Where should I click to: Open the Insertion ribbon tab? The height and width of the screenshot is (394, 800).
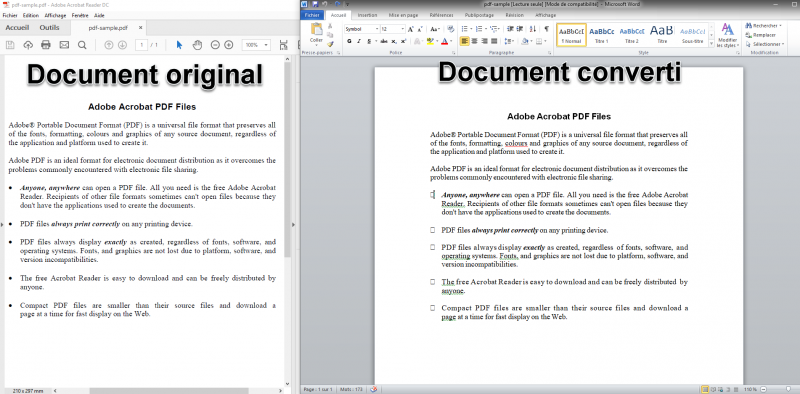coord(367,15)
